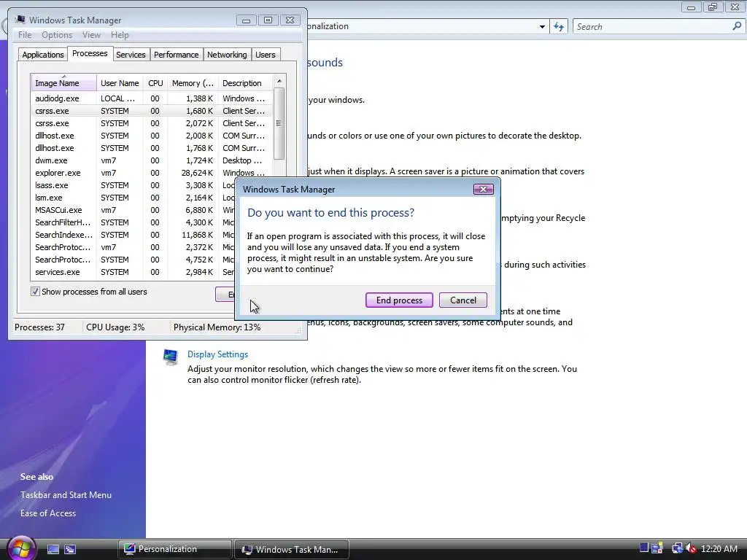This screenshot has height=560, width=747.
Task: Switch to the Users tab
Action: click(x=266, y=55)
